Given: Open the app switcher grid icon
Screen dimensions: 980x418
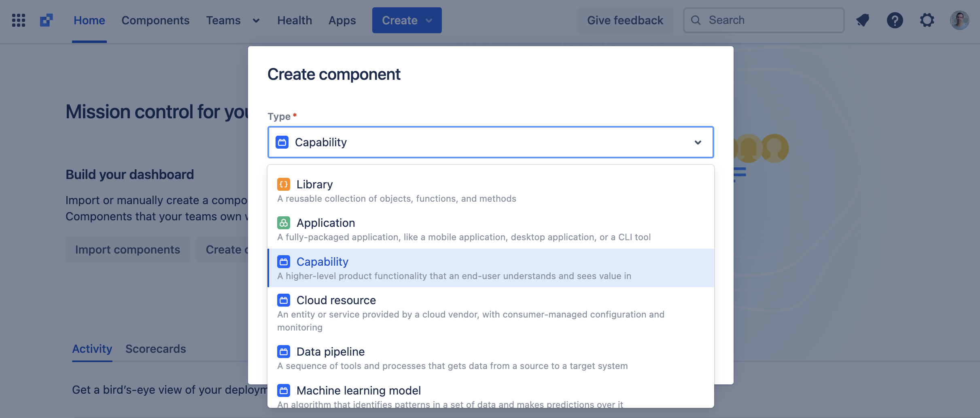Looking at the screenshot, I should 19,20.
